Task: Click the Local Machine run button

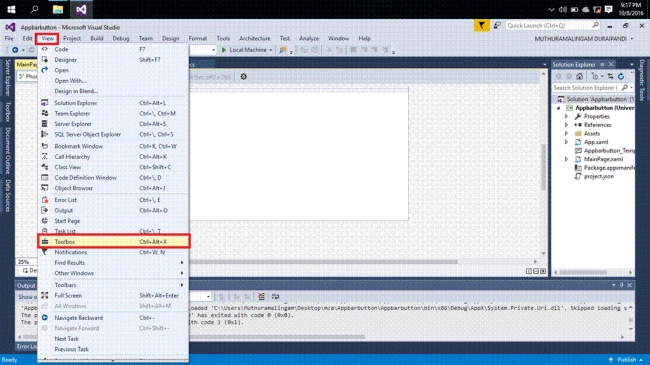Action: (244, 50)
